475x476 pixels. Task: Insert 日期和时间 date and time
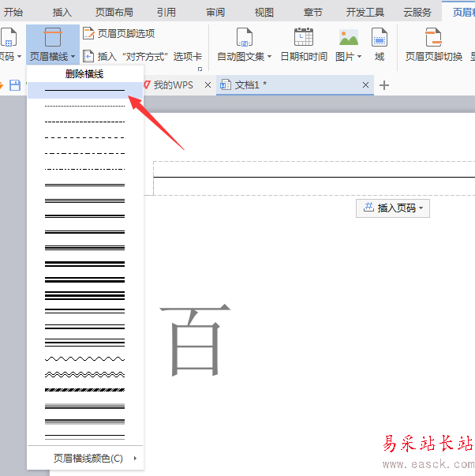pyautogui.click(x=304, y=45)
